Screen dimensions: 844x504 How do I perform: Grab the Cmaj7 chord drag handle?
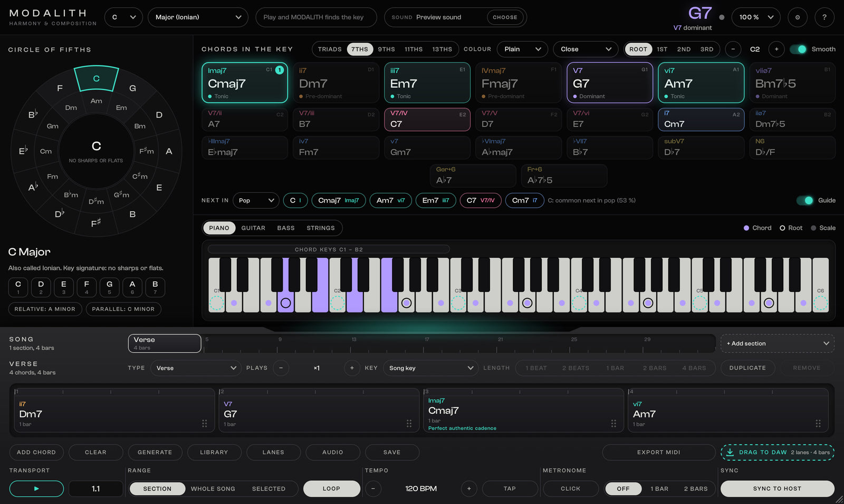[613, 423]
